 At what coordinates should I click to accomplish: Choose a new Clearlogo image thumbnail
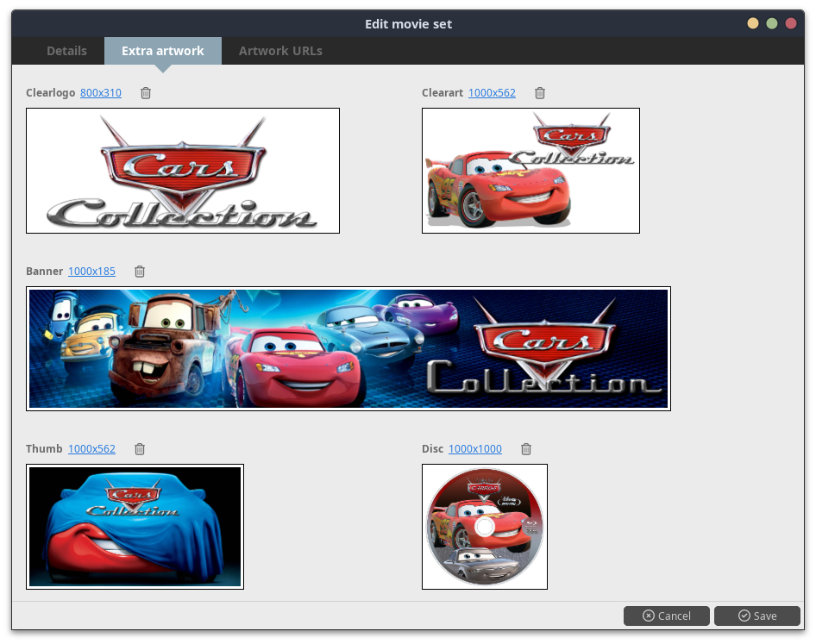coord(183,171)
